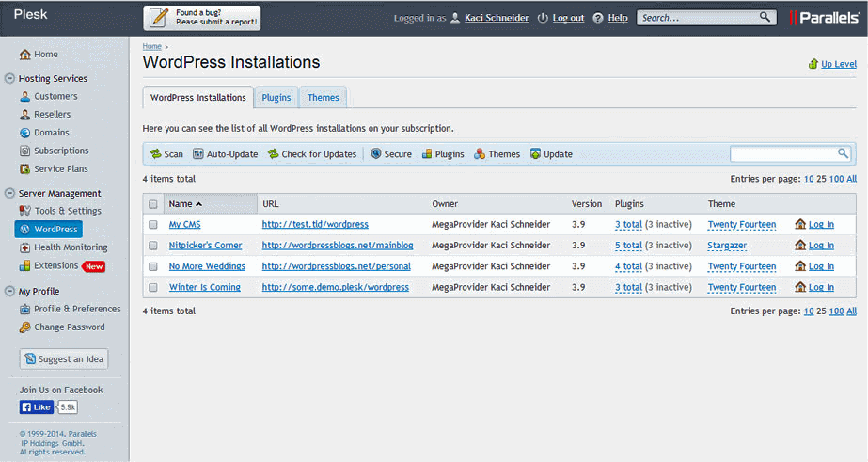Open the Winter Is Coming installation
The height and width of the screenshot is (462, 868).
205,287
